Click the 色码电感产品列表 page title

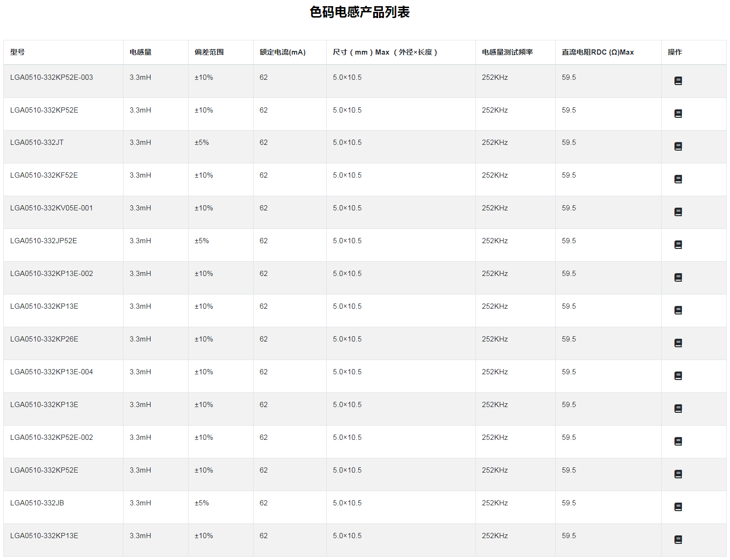pos(360,12)
